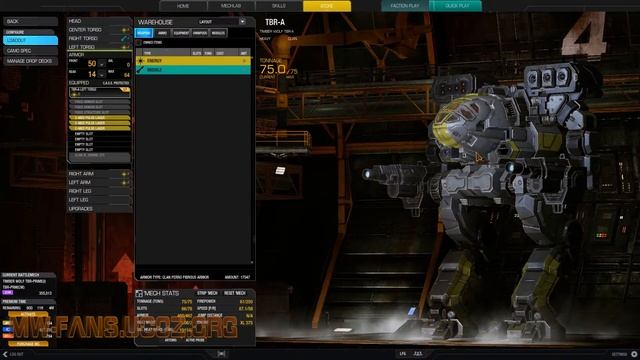Launch QUICK PLAY

(457, 6)
